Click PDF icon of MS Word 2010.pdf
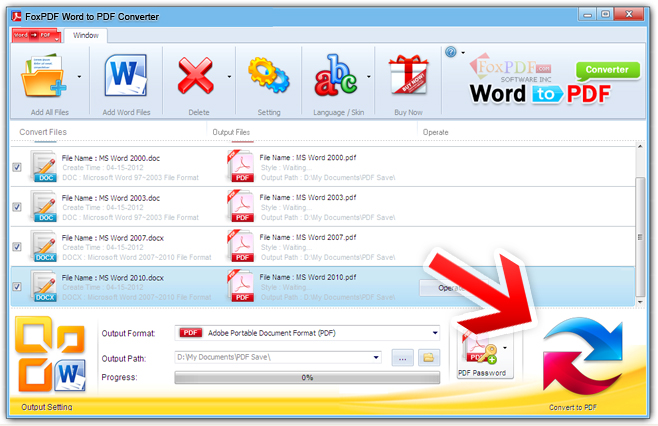The width and height of the screenshot is (658, 426). coord(241,286)
